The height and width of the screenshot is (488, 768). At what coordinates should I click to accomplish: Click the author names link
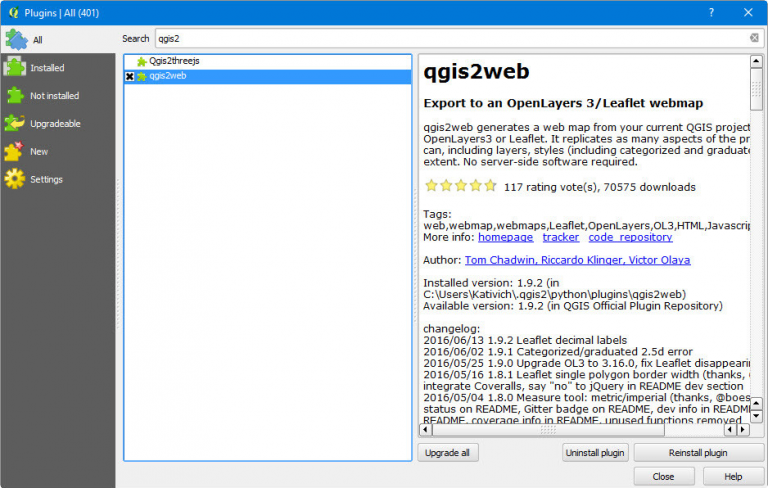(577, 260)
